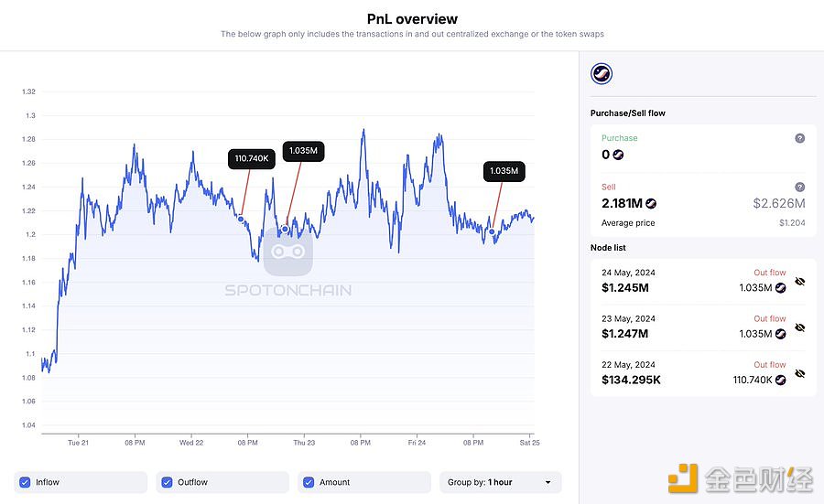Image resolution: width=824 pixels, height=504 pixels.
Task: Select the $1.247M node entry
Action: point(703,327)
